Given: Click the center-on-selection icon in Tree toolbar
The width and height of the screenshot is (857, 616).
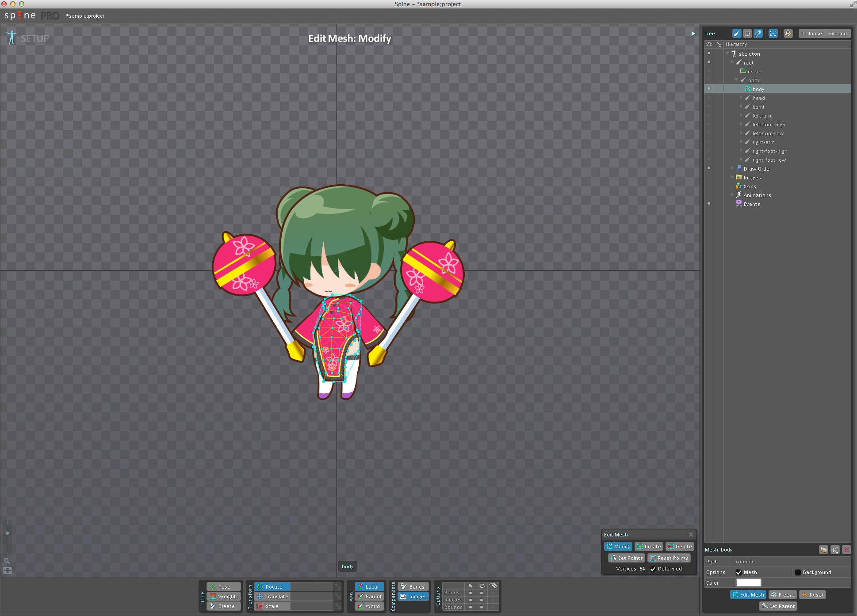Looking at the screenshot, I should [773, 34].
